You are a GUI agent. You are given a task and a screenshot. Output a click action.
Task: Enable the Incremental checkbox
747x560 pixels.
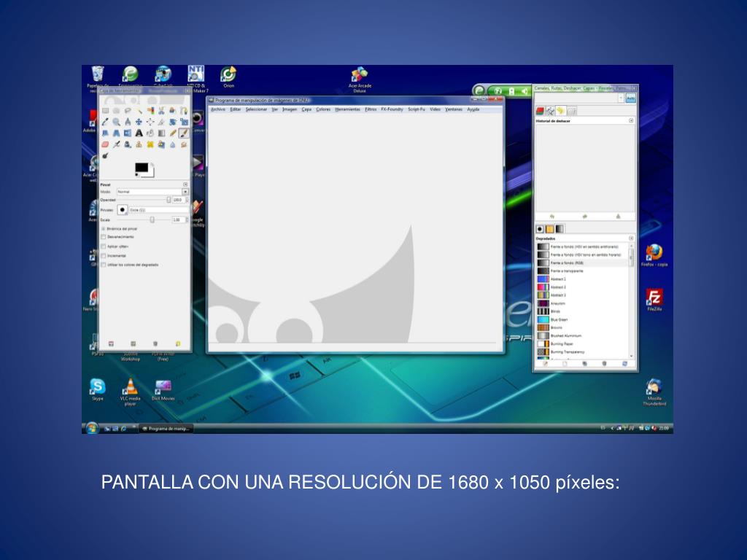(104, 256)
